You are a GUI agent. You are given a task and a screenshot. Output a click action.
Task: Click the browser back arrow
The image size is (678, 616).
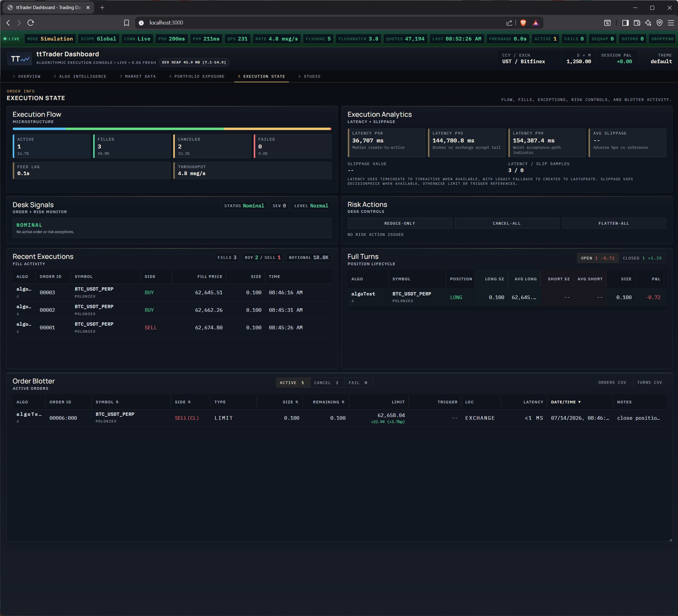[8, 23]
